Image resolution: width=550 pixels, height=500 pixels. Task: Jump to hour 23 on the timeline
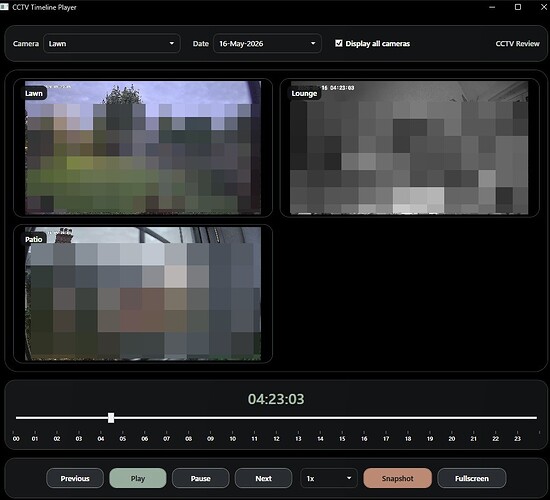pos(517,438)
